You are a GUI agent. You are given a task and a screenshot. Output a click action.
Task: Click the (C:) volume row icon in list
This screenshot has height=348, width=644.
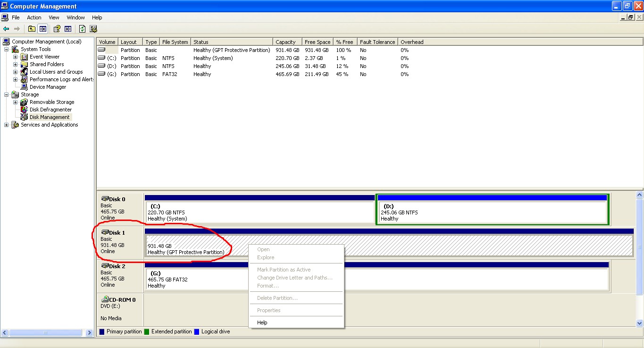[101, 58]
